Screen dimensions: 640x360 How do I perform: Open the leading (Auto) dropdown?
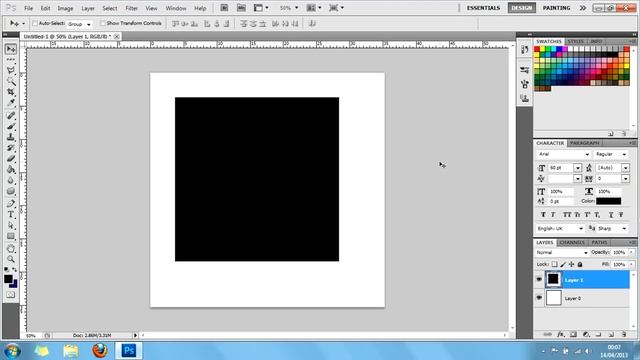625,168
